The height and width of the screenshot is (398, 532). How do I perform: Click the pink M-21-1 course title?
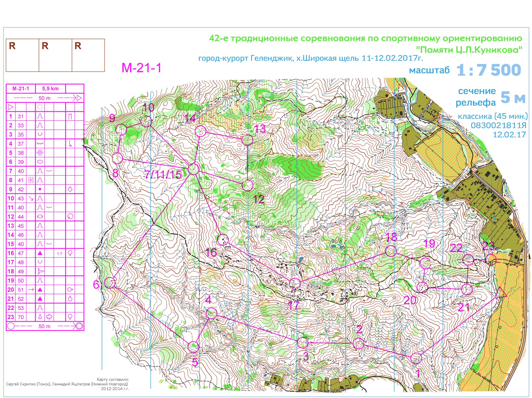(142, 68)
